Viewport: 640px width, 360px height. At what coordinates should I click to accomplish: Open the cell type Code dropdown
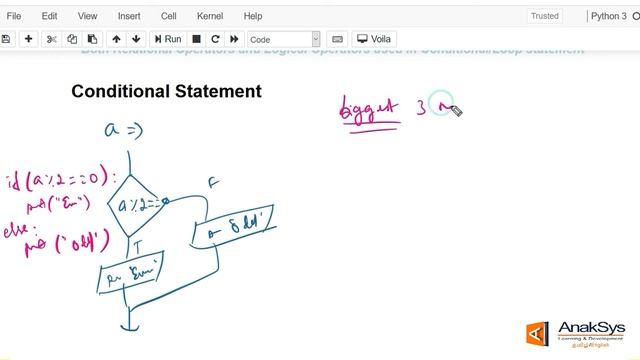pyautogui.click(x=284, y=40)
